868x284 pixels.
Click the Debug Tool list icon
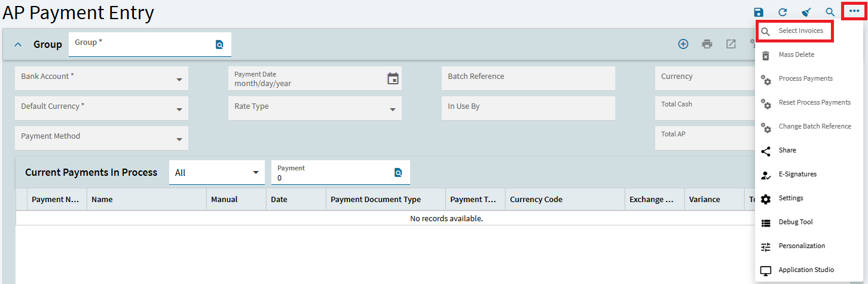point(766,222)
